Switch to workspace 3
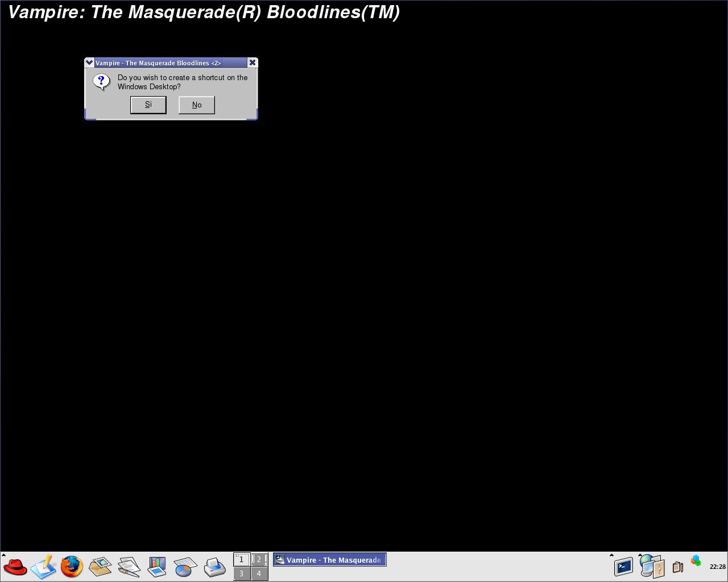The height and width of the screenshot is (582, 728). (x=242, y=573)
